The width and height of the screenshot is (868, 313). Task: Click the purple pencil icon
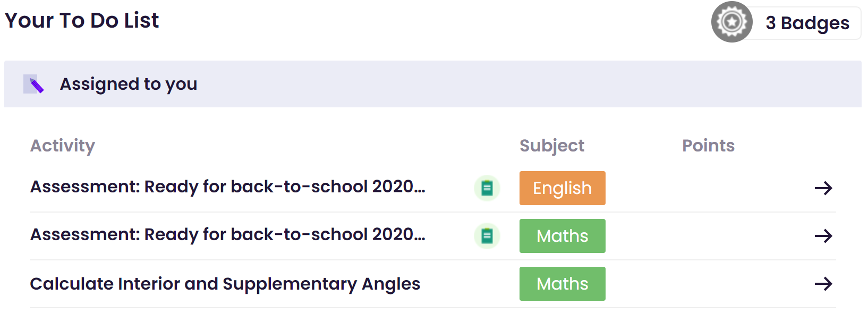coord(33,84)
